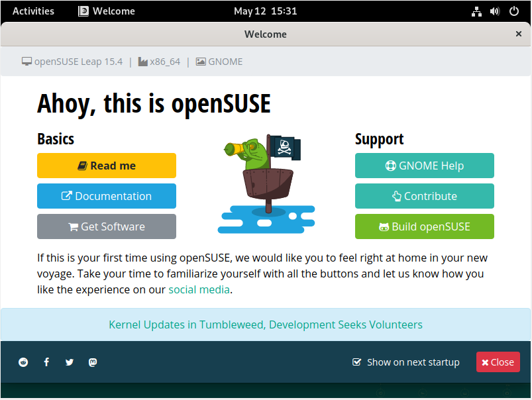Click the Mastodon social icon
This screenshot has height=400, width=532.
tap(93, 362)
